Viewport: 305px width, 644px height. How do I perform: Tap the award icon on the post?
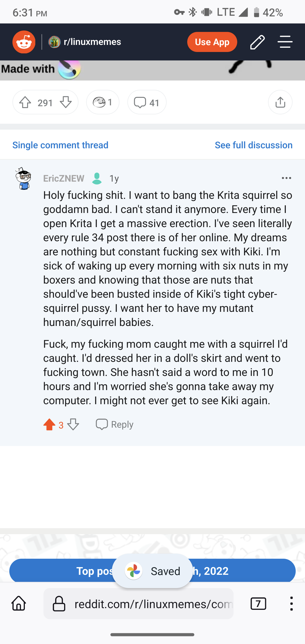click(x=103, y=102)
